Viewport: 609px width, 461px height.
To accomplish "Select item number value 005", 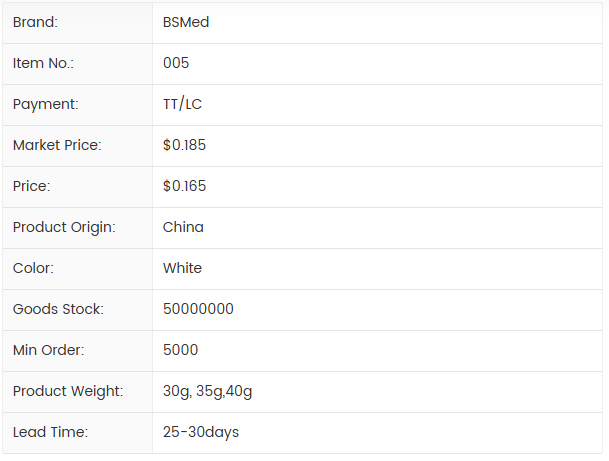I will [176, 63].
